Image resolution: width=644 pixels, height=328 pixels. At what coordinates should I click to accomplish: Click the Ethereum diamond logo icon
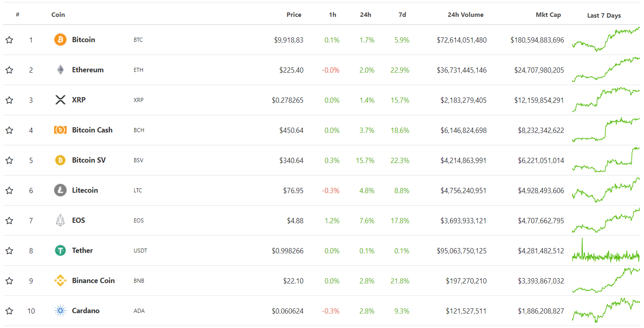click(60, 70)
